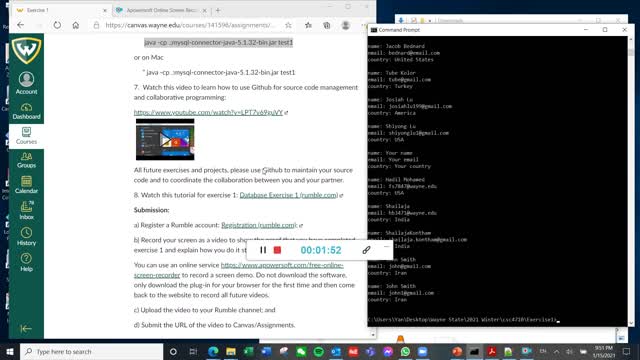This screenshot has height=360, width=640.
Task: Open the History sidebar item
Action: (x=27, y=236)
